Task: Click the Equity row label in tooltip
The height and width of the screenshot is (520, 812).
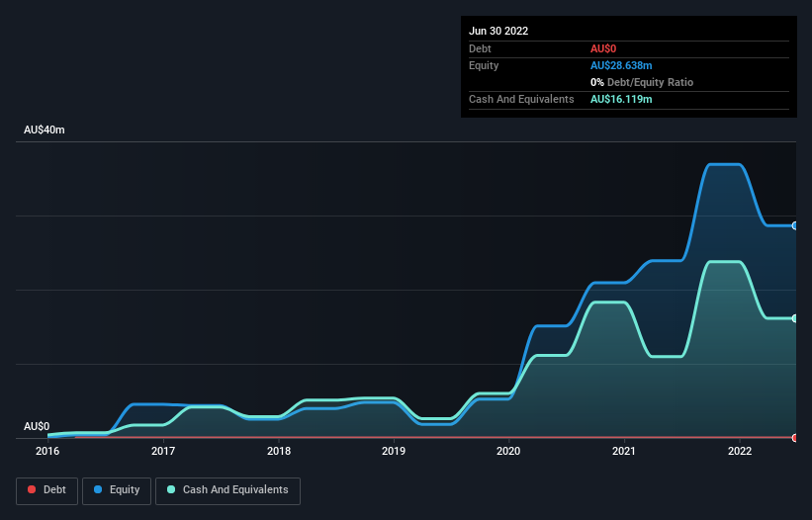Action: coord(484,65)
